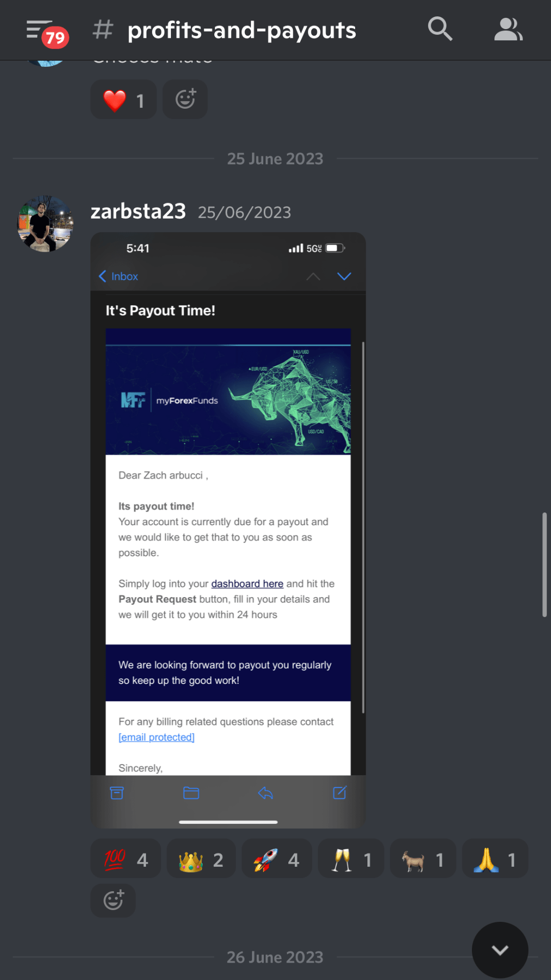Open zarbsta23's profile avatar

tap(45, 224)
